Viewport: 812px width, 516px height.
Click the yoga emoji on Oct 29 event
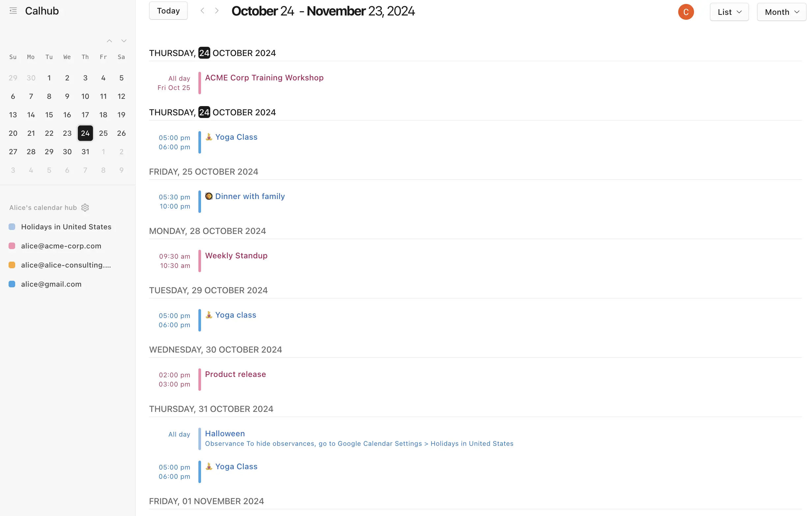point(209,315)
